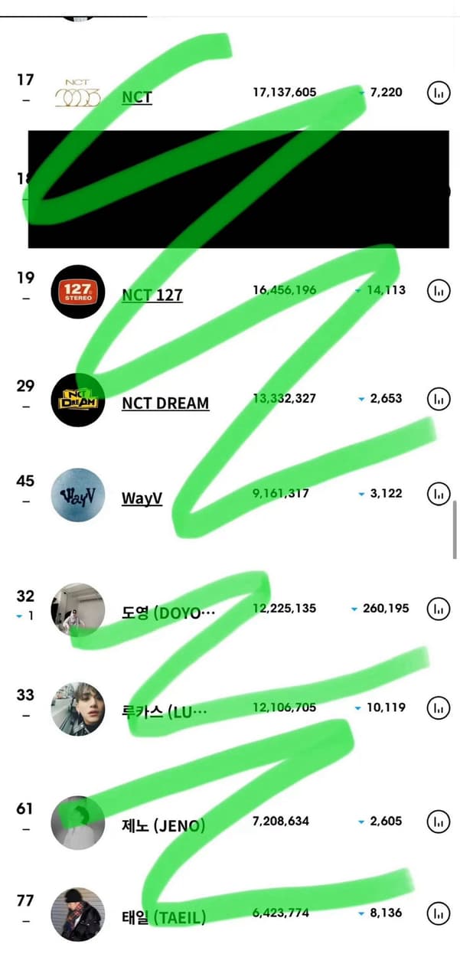Open the WayV profile picture
Screen dimensions: 460x980
click(77, 495)
